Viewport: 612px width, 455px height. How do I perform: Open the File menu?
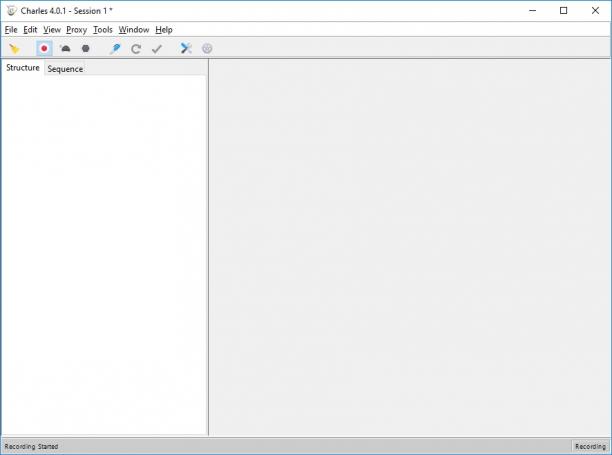(11, 30)
